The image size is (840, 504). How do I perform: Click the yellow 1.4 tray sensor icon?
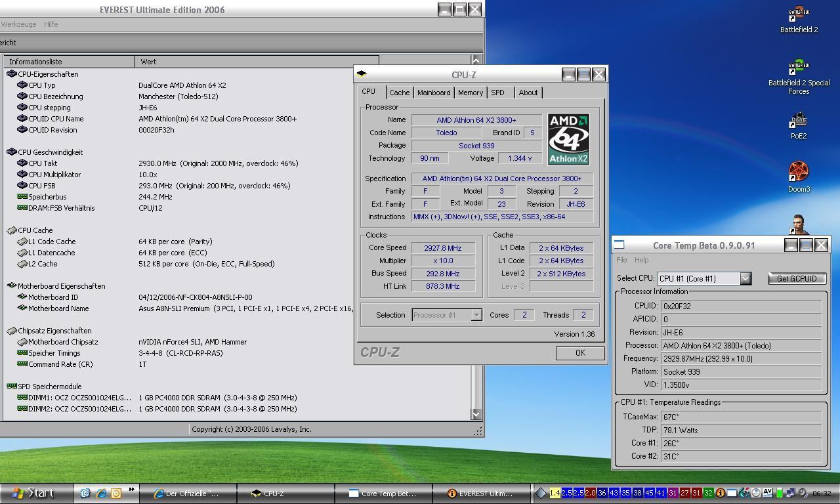pyautogui.click(x=555, y=493)
